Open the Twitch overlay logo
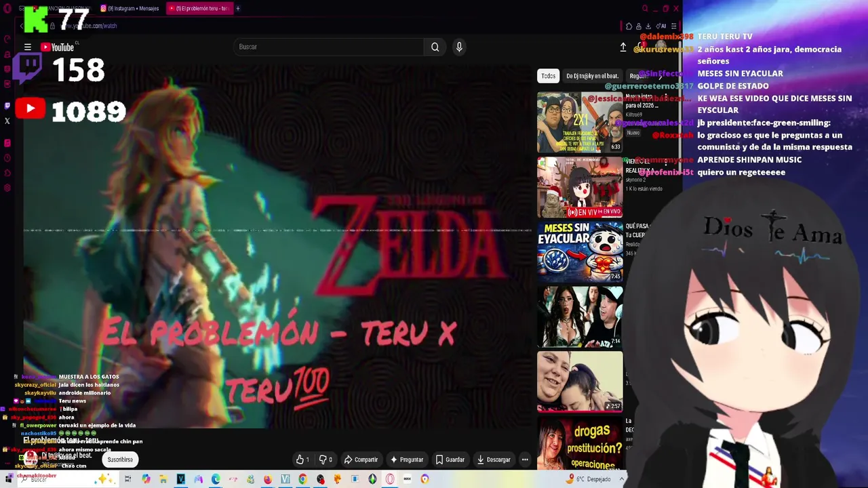The image size is (868, 488). 28,68
